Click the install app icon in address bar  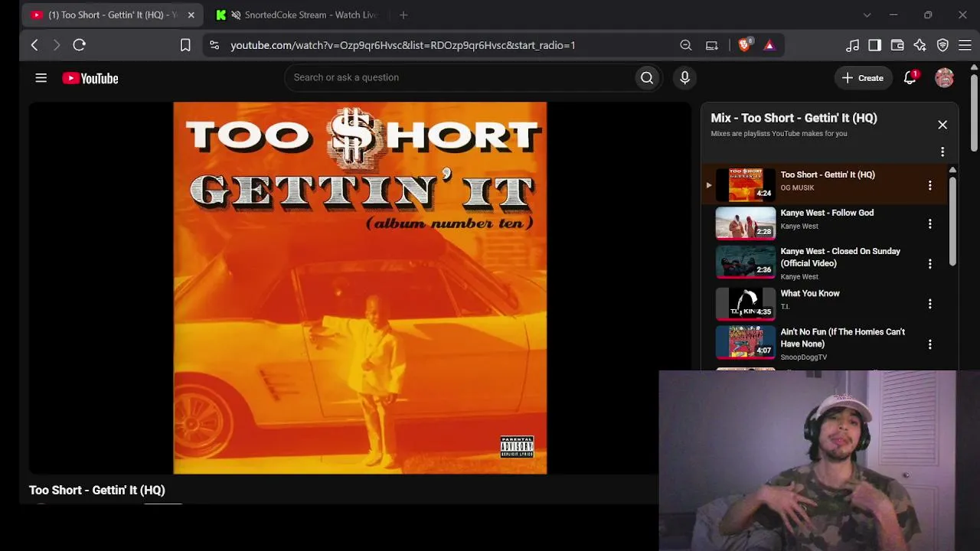[x=712, y=45]
